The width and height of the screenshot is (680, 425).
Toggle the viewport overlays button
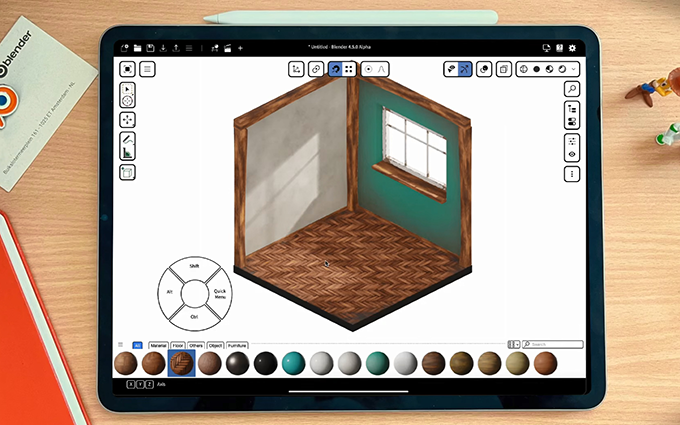pyautogui.click(x=483, y=69)
